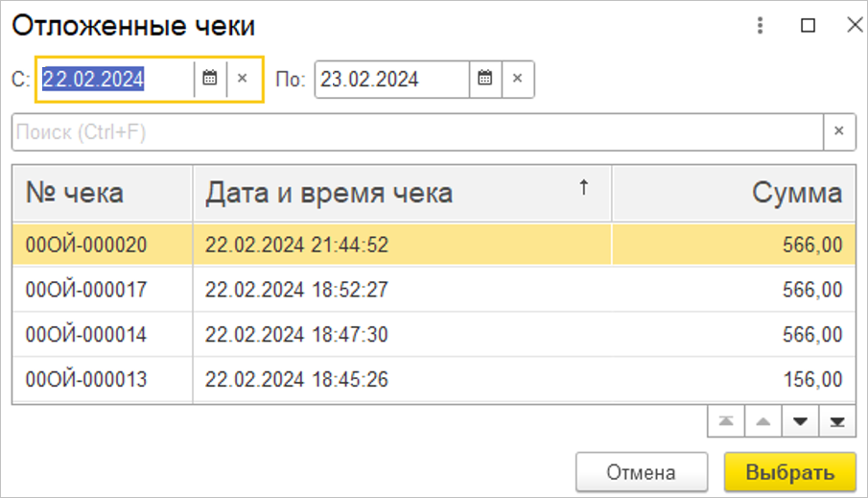Image resolution: width=868 pixels, height=498 pixels.
Task: Move down one row in list
Action: click(x=800, y=421)
